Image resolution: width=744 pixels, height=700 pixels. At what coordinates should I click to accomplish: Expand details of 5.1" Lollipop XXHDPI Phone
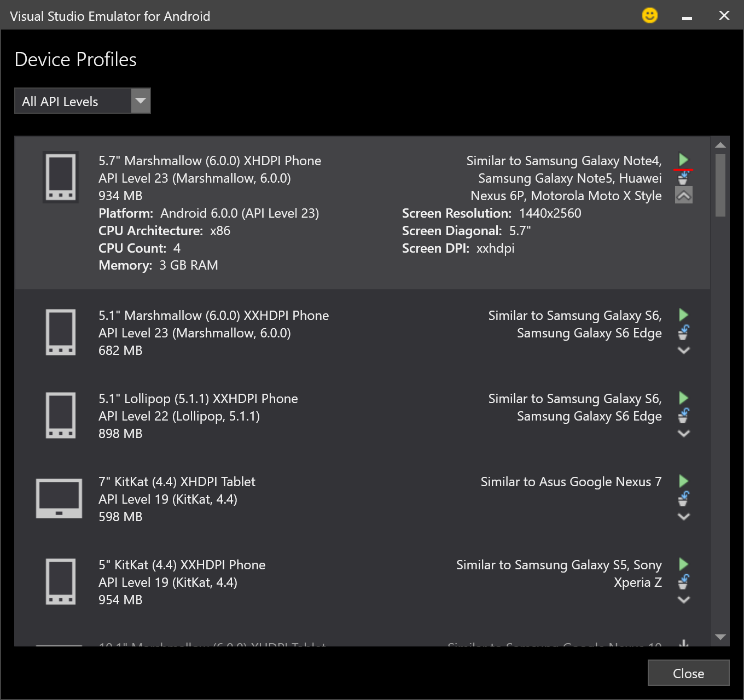point(684,433)
